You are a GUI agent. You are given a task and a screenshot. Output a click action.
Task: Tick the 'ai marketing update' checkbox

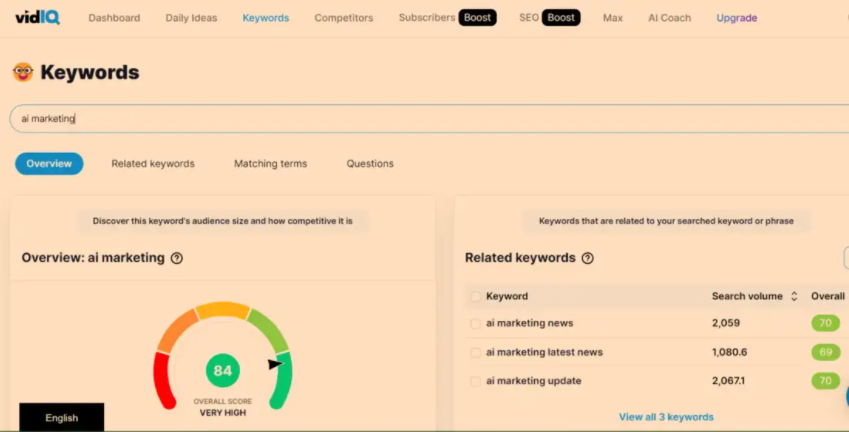(475, 381)
